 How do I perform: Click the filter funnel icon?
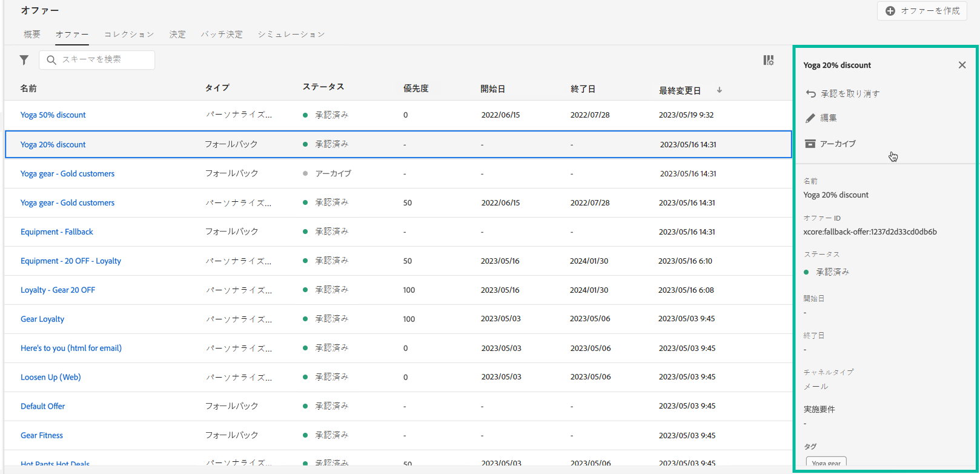pyautogui.click(x=24, y=60)
